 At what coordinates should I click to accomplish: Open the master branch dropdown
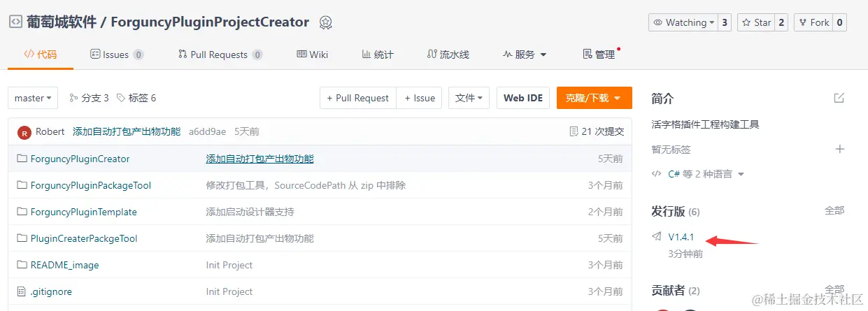33,98
